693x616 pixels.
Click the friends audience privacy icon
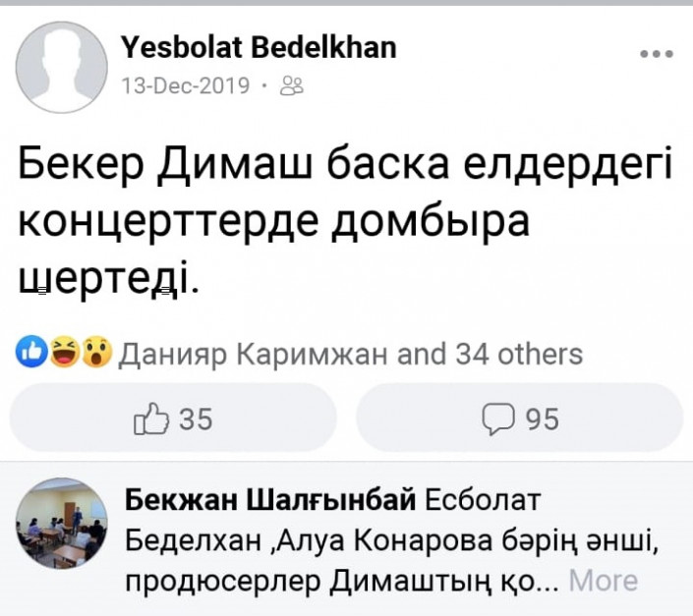[x=293, y=86]
